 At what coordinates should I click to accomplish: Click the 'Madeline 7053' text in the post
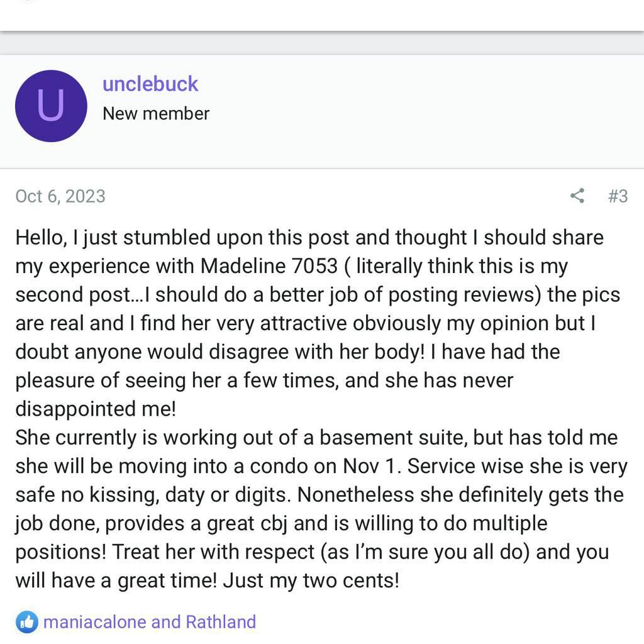tap(269, 266)
